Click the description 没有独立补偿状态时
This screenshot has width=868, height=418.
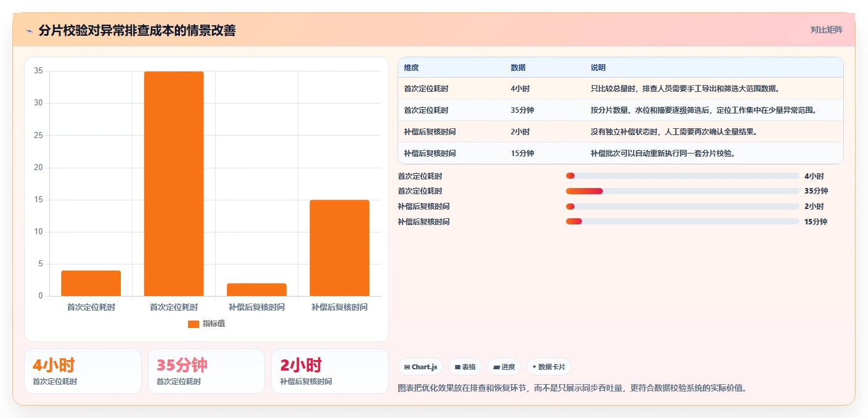click(674, 132)
